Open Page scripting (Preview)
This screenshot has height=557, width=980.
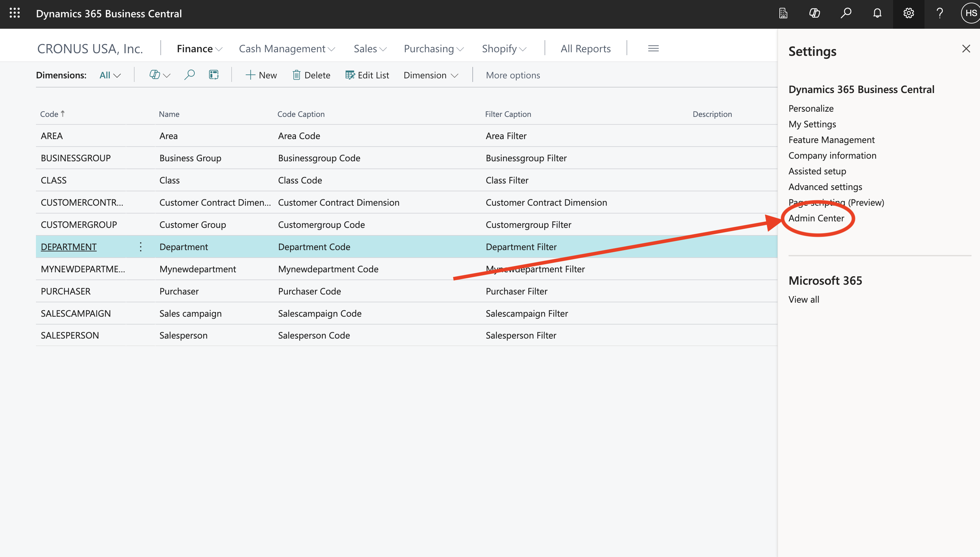pyautogui.click(x=836, y=202)
